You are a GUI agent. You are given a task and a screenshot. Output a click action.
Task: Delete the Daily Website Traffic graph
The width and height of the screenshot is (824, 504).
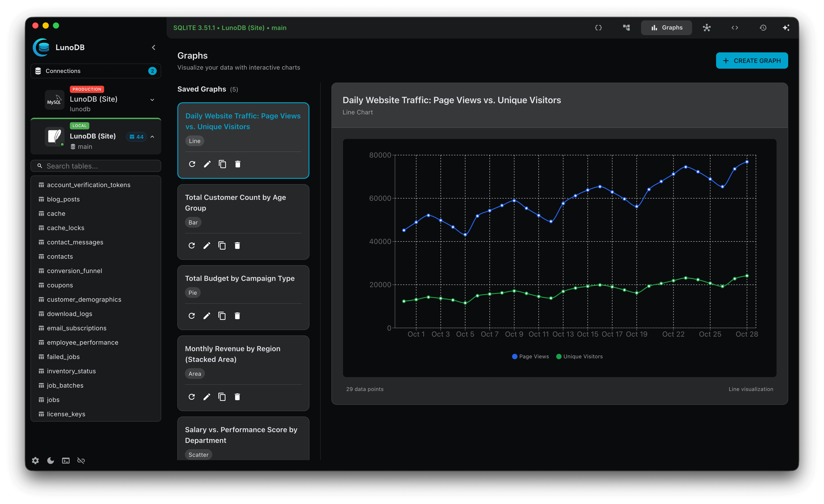click(x=238, y=164)
